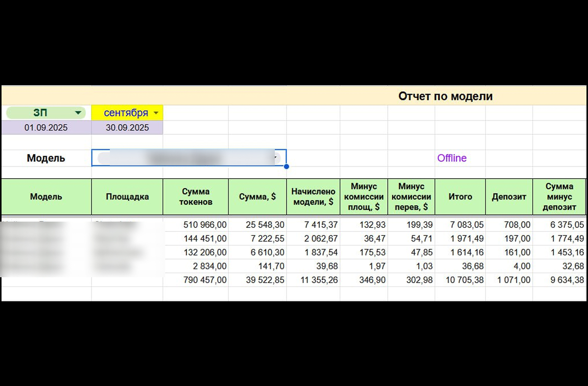Viewport: 588px width, 386px height.
Task: Select cell with value 1 453,16
Action: pyautogui.click(x=559, y=253)
